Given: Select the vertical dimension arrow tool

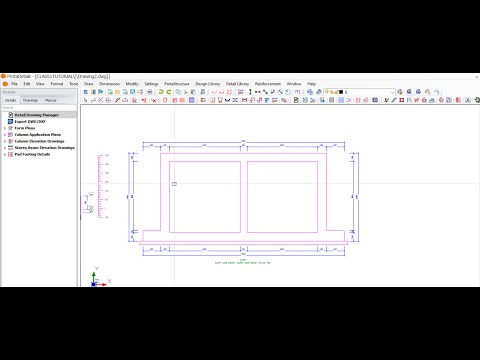Looking at the screenshot, I should point(250,92).
